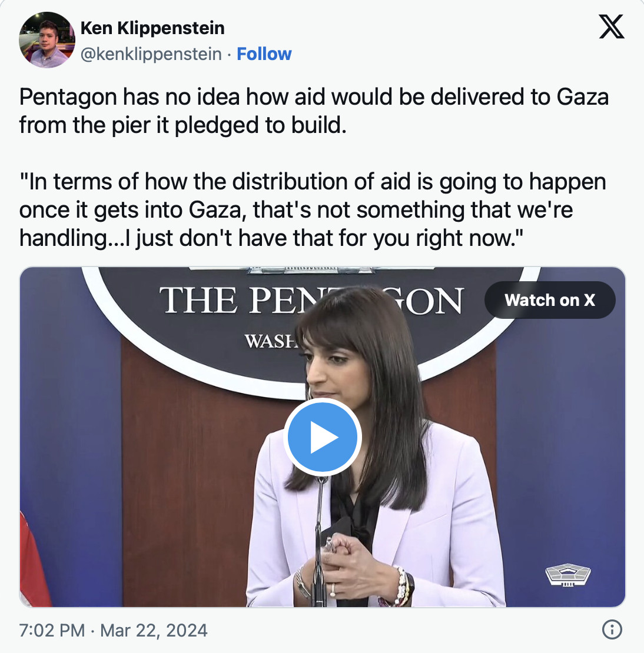Click the quoted text about aid distribution
Screen dimensions: 644x653
(x=312, y=209)
